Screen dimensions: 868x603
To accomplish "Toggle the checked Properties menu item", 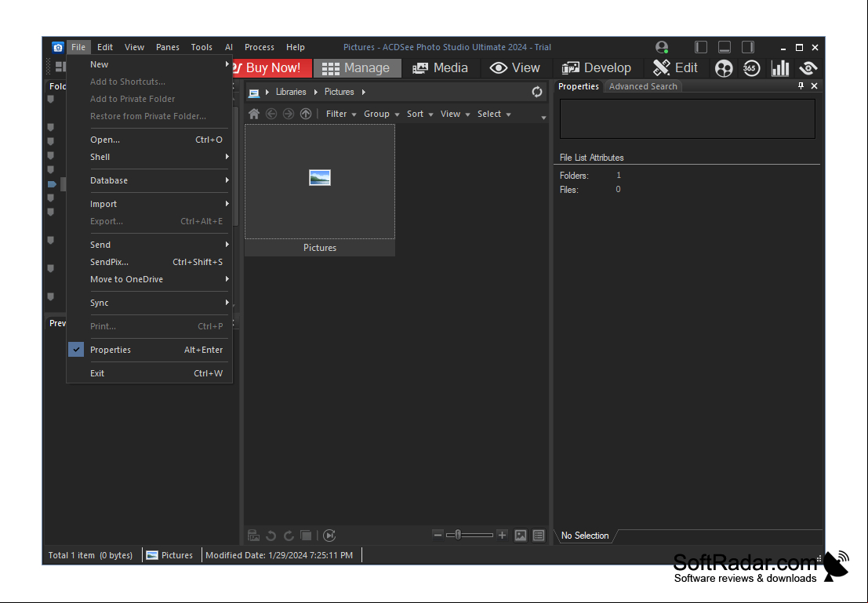I will click(149, 350).
